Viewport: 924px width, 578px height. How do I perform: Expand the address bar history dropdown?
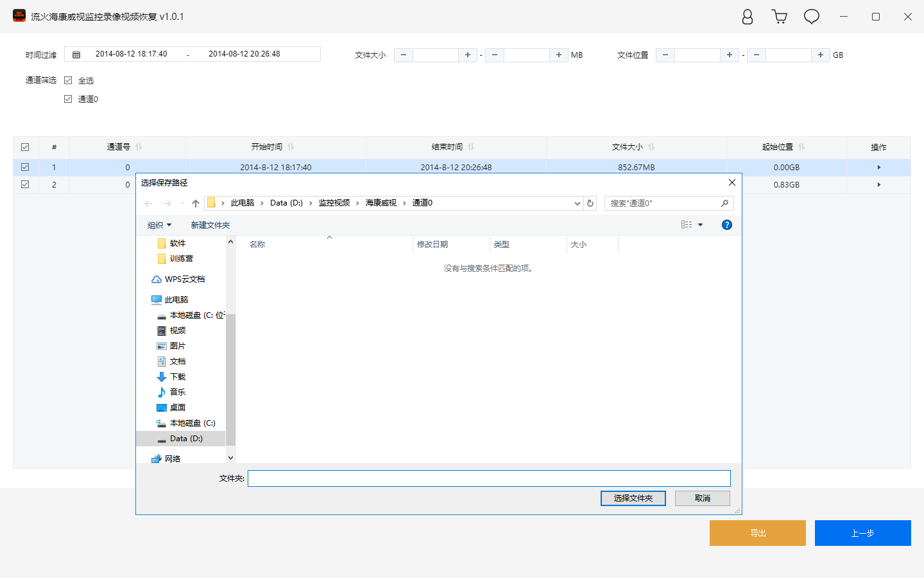[577, 204]
